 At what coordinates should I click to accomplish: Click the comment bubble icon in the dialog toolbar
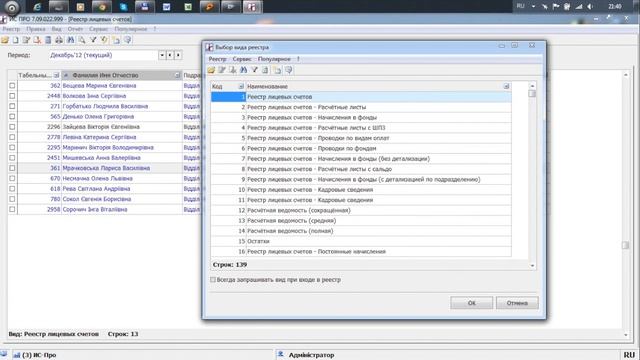coord(289,70)
